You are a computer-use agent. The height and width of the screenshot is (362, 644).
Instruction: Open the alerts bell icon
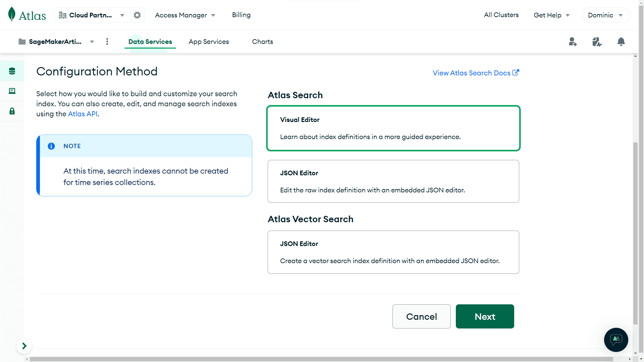point(621,42)
